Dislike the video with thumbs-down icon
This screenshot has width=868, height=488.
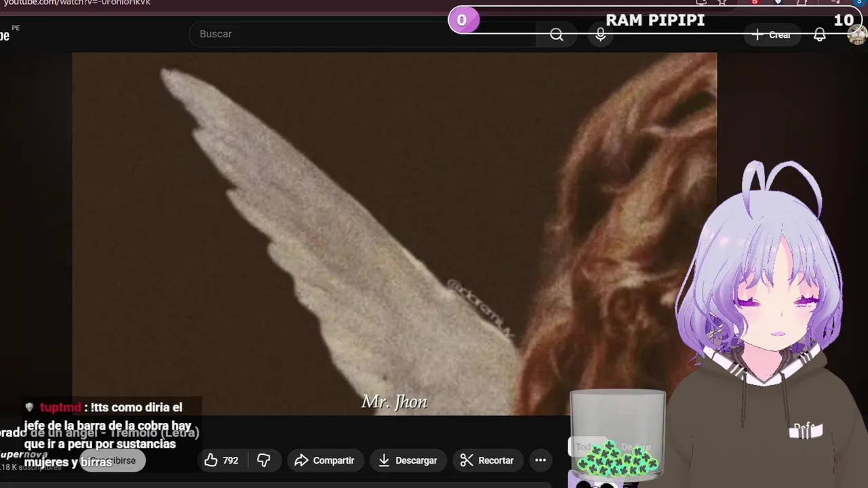point(264,460)
